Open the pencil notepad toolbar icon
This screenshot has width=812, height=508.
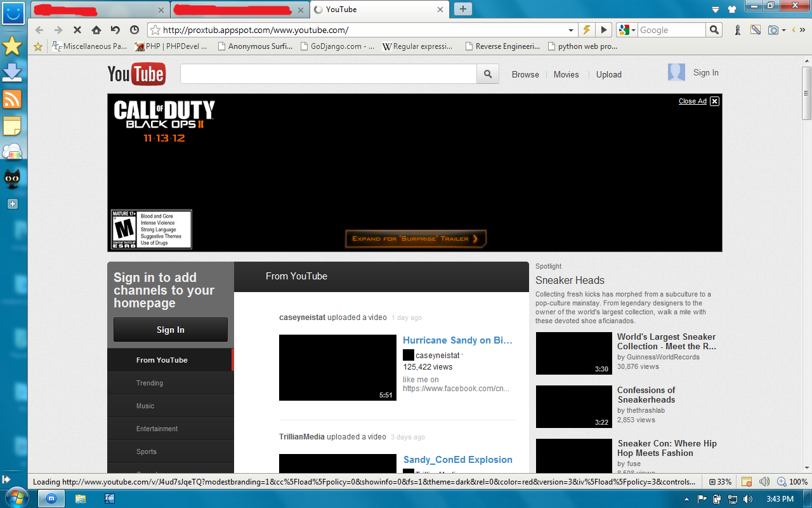(x=755, y=30)
